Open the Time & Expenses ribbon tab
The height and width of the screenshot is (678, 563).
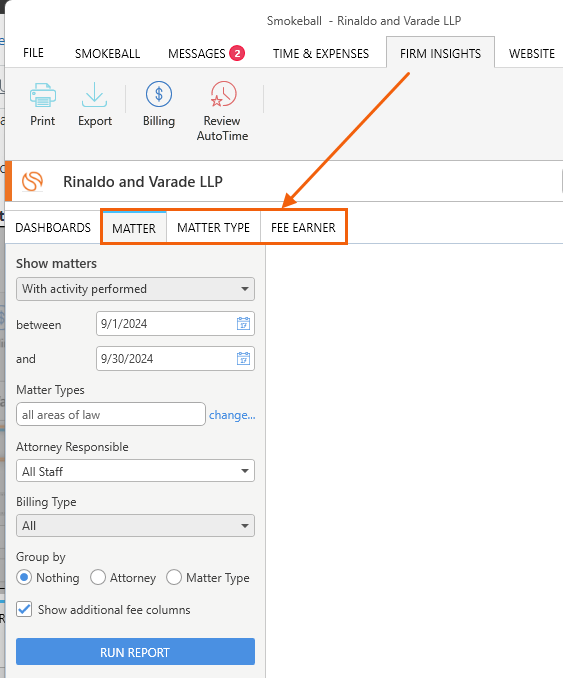click(321, 54)
